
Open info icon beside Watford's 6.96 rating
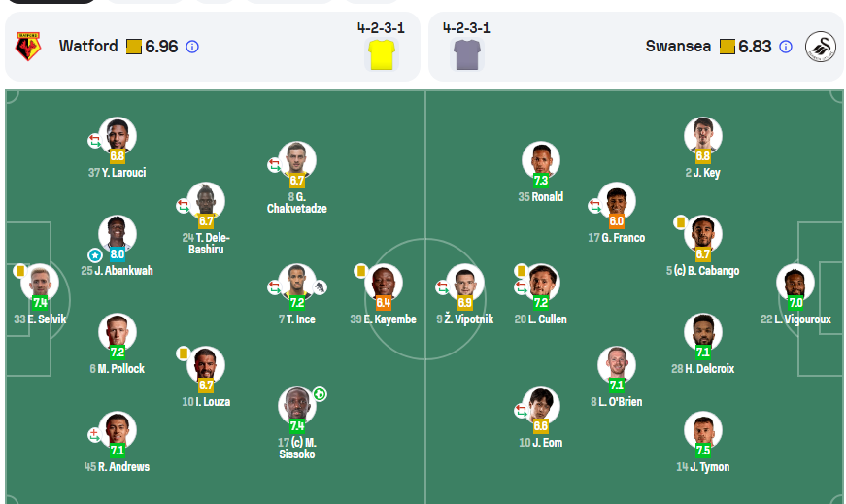coord(192,47)
